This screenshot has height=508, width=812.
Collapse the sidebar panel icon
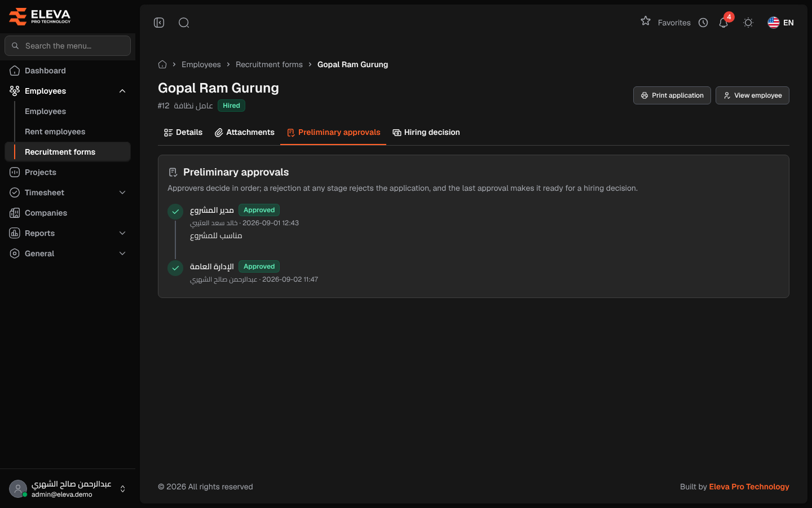tap(159, 23)
